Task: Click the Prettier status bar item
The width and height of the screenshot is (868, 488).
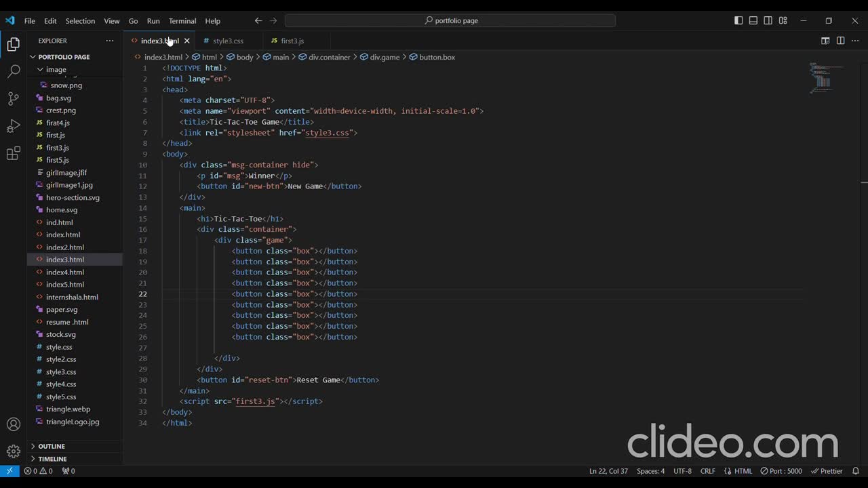Action: [827, 471]
